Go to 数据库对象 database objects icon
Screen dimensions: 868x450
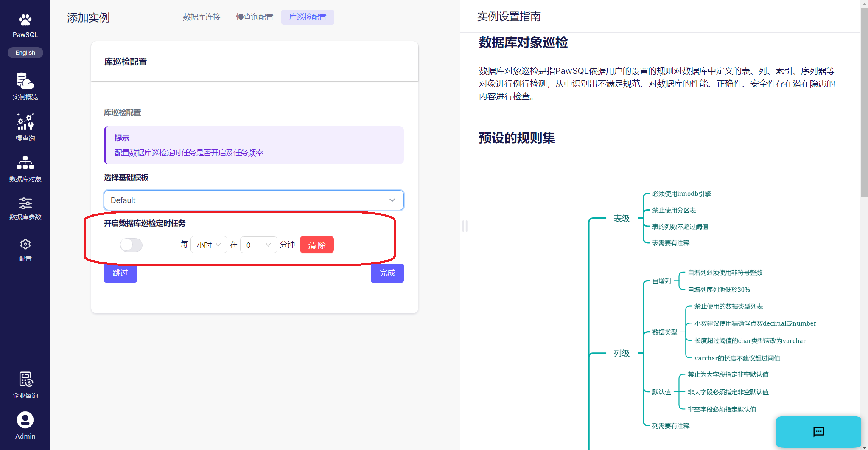click(x=25, y=163)
